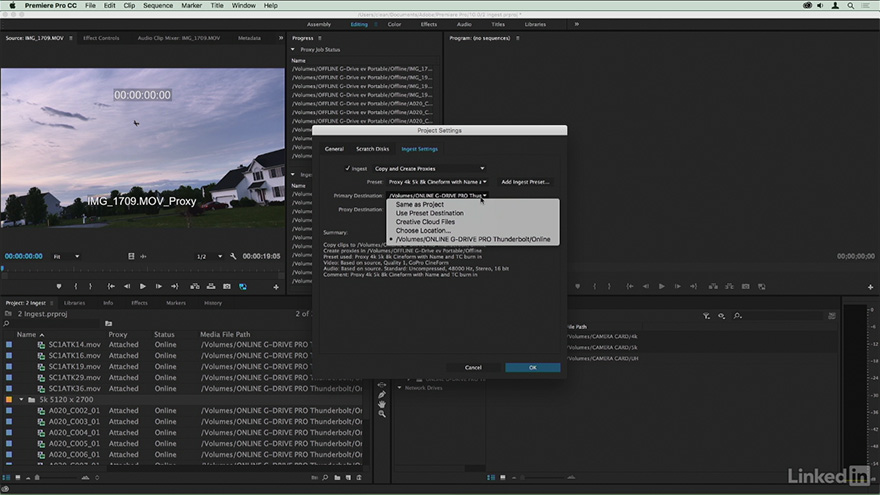Select the Pen tool in tools panel
This screenshot has width=880, height=495.
tap(382, 395)
